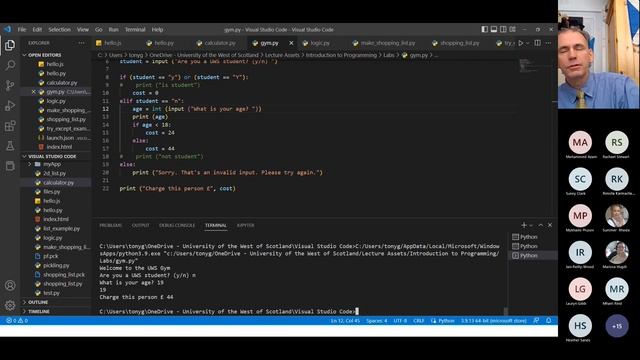The image size is (640, 360).
Task: Open the Search view in activity bar
Action: tap(10, 65)
